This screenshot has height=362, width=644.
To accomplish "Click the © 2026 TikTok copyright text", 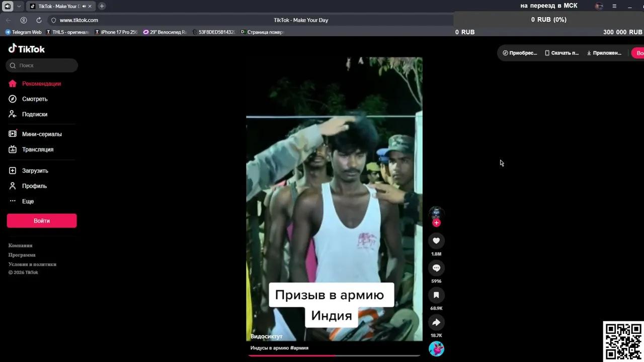I will tap(23, 273).
